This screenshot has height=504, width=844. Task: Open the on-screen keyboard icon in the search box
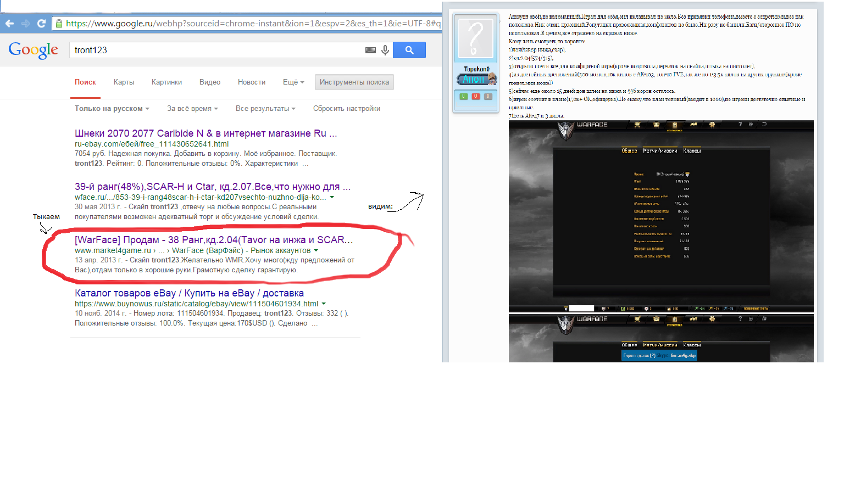point(371,50)
